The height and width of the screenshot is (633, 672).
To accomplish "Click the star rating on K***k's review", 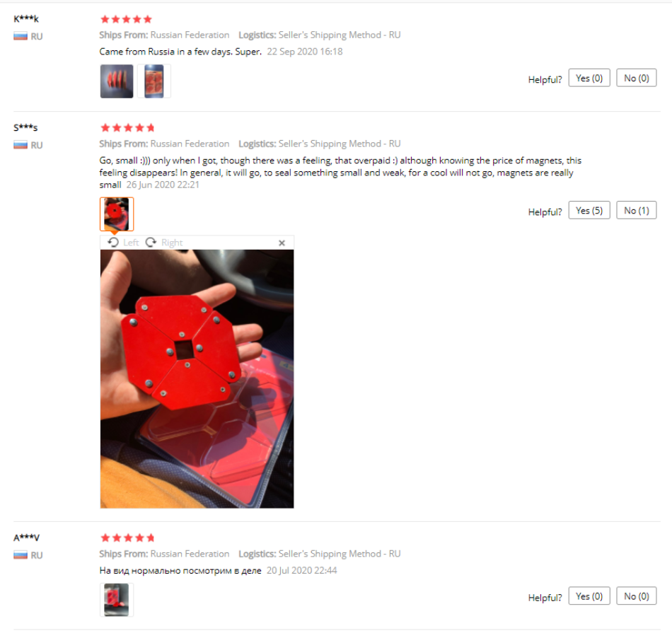I will tap(126, 19).
